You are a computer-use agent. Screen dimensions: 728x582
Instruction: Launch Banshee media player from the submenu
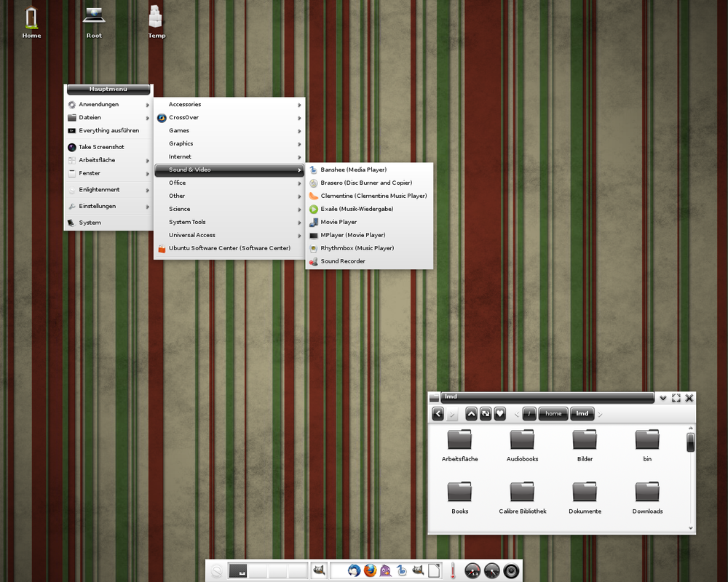pyautogui.click(x=369, y=170)
